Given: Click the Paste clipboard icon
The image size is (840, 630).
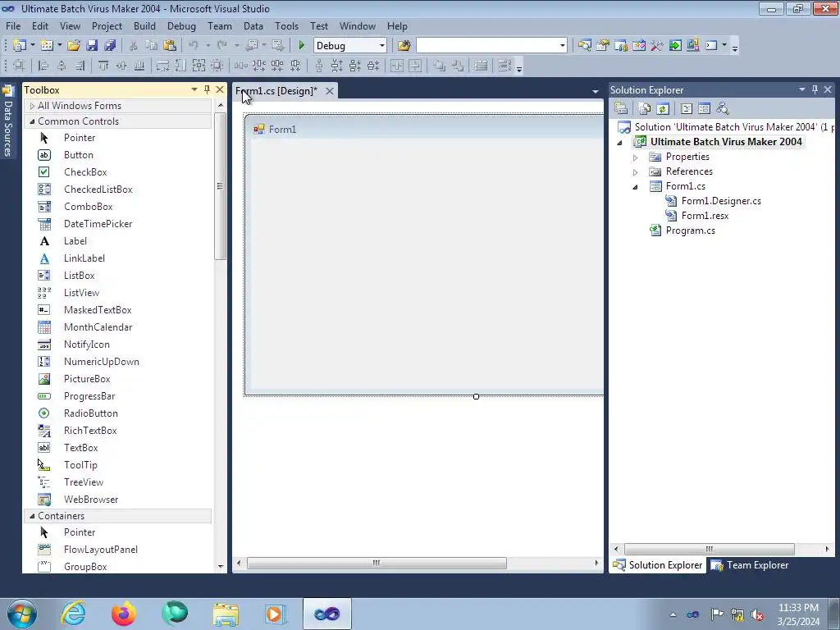Looking at the screenshot, I should click(170, 46).
